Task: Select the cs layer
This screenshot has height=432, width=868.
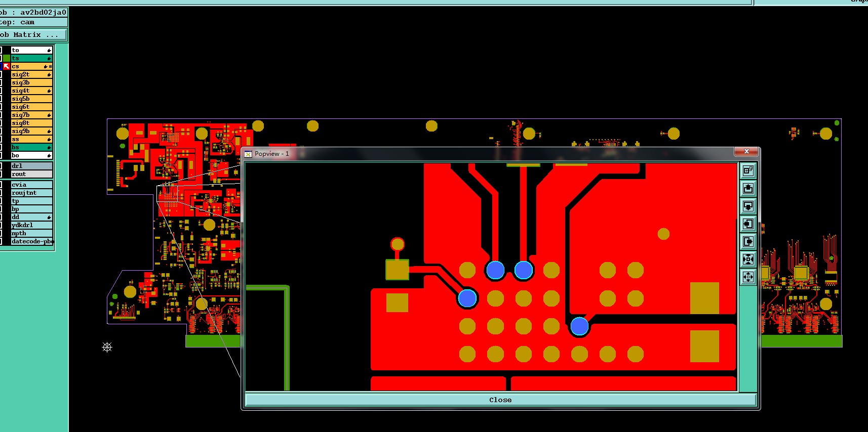Action: [31, 66]
